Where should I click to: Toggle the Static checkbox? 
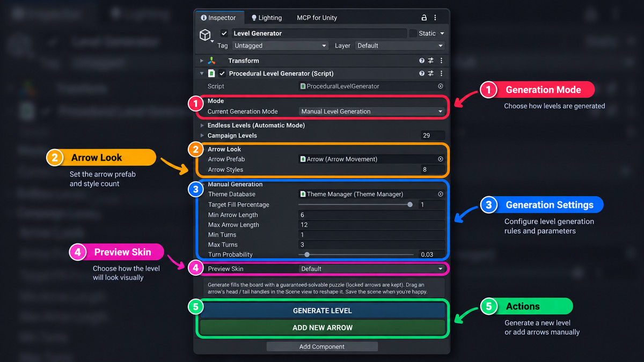413,33
